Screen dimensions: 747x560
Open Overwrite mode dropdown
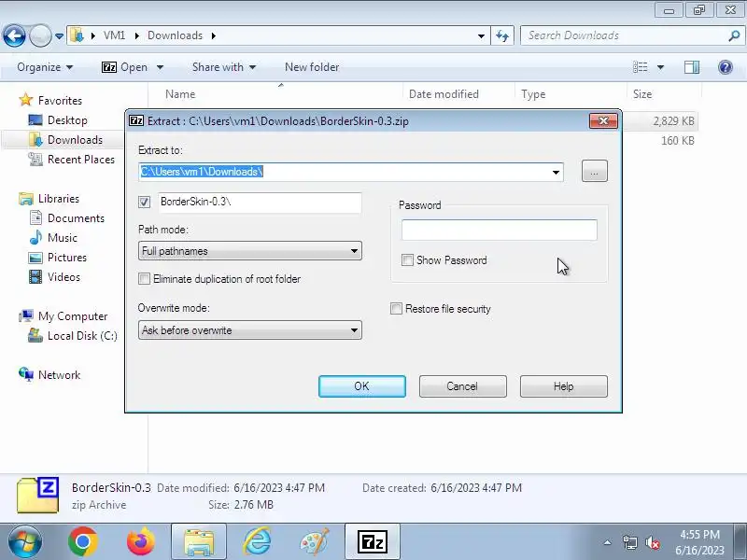tap(250, 330)
